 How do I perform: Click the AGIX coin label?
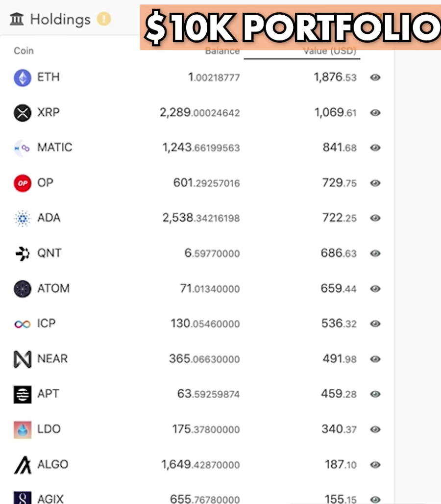pos(50,499)
